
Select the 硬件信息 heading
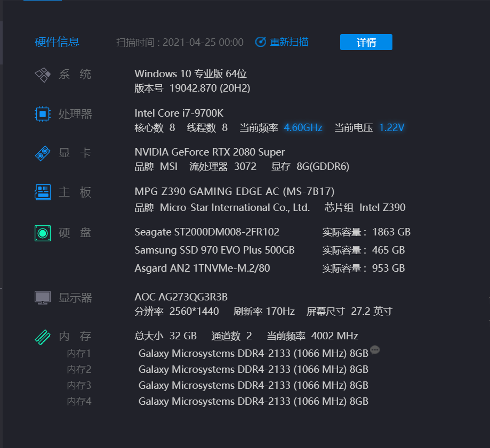pyautogui.click(x=57, y=42)
